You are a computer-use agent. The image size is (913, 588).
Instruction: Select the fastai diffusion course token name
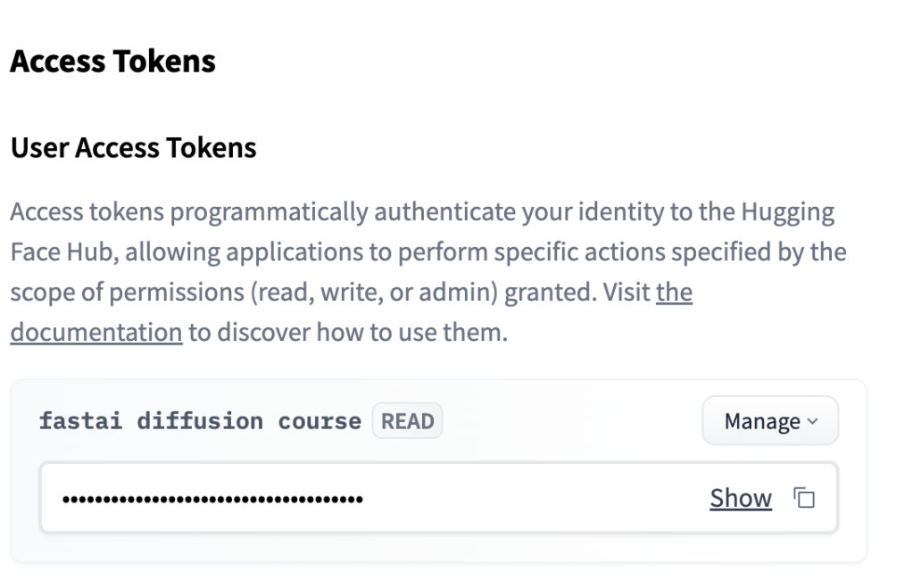pos(200,421)
